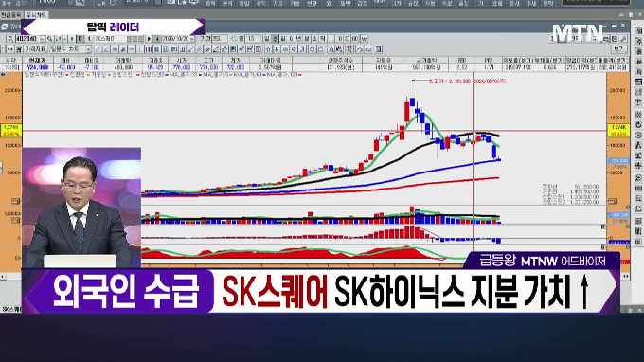
Task: Open the chart type combo box
Action: click(70, 49)
